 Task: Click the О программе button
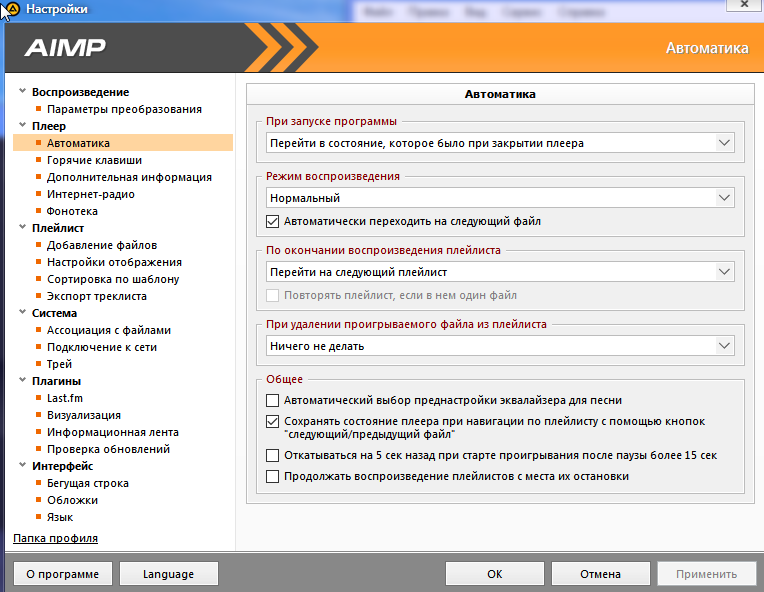[x=63, y=574]
